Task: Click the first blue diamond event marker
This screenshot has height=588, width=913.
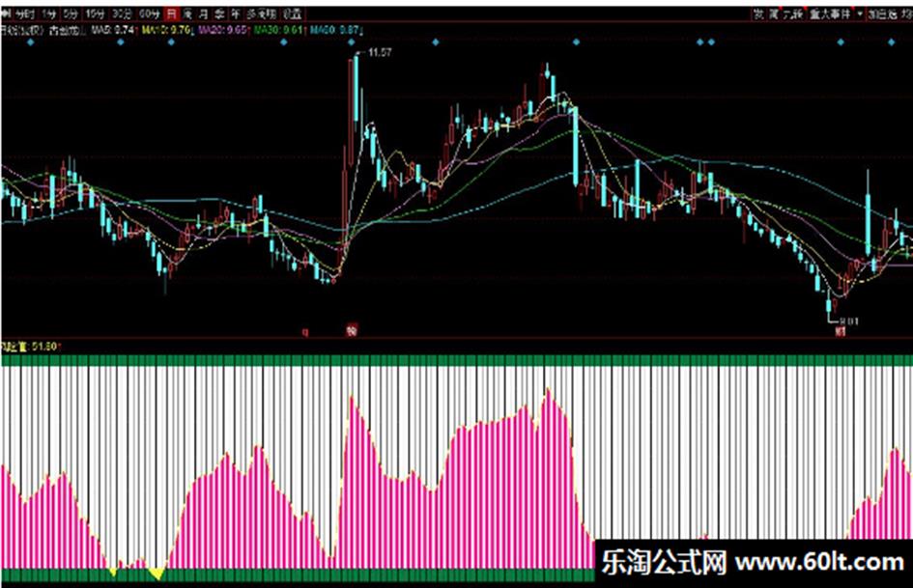Action: pyautogui.click(x=30, y=42)
